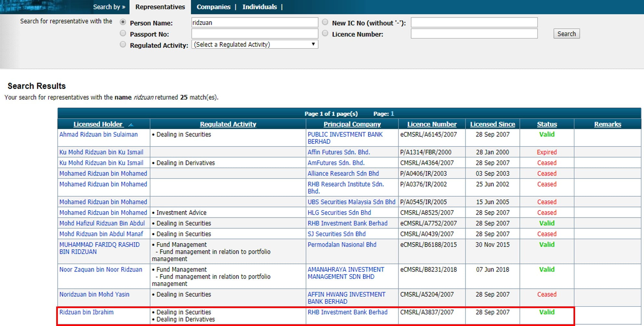Sort by Principal Company header

[x=352, y=124]
